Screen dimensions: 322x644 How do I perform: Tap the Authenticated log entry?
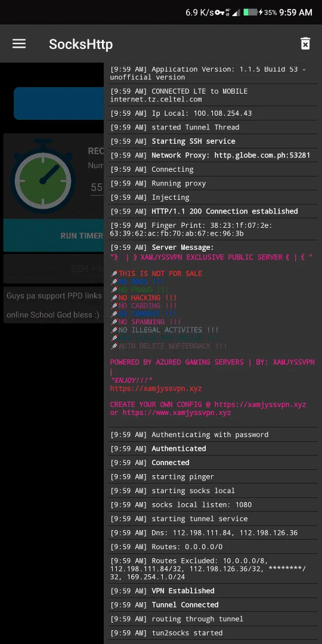point(213,448)
